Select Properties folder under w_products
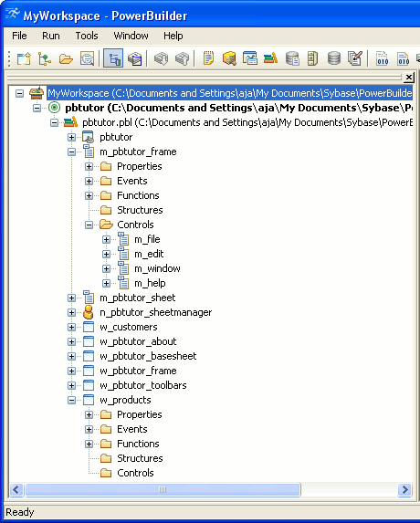Screen dimensions: 420x523 pyautogui.click(x=140, y=414)
